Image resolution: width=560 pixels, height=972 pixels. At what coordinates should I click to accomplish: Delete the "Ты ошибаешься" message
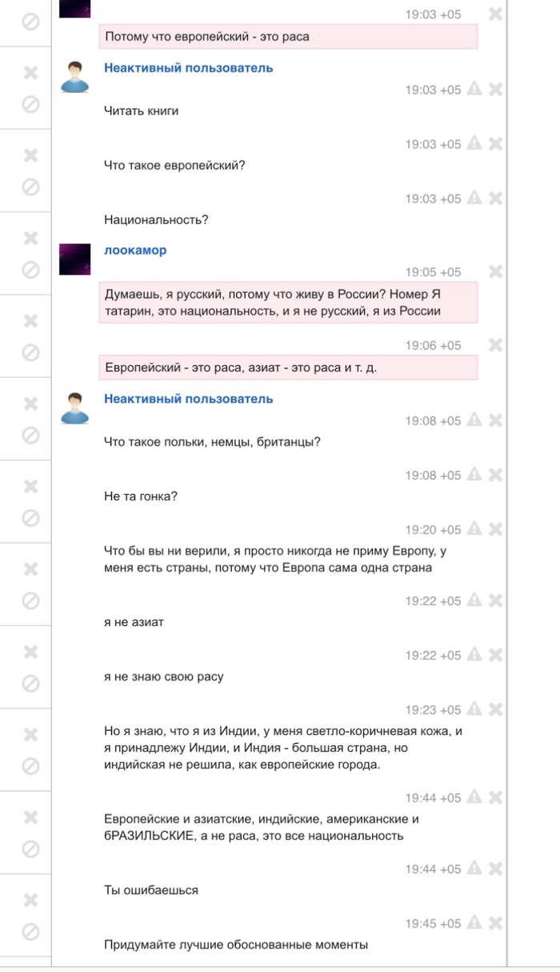[x=495, y=870]
